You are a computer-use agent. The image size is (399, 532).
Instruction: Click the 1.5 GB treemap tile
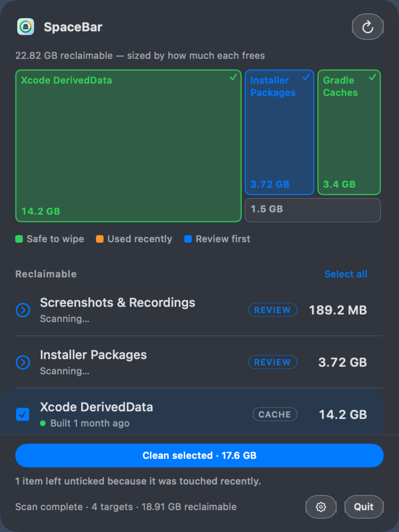(x=313, y=210)
